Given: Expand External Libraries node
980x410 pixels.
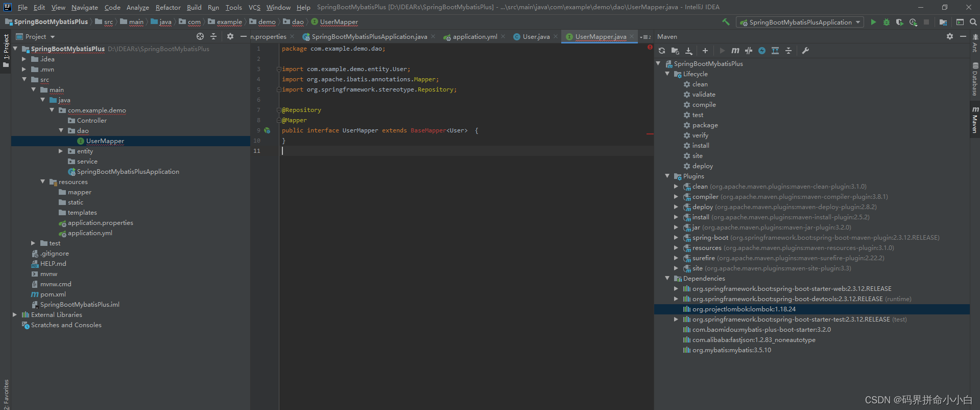Looking at the screenshot, I should [x=15, y=315].
